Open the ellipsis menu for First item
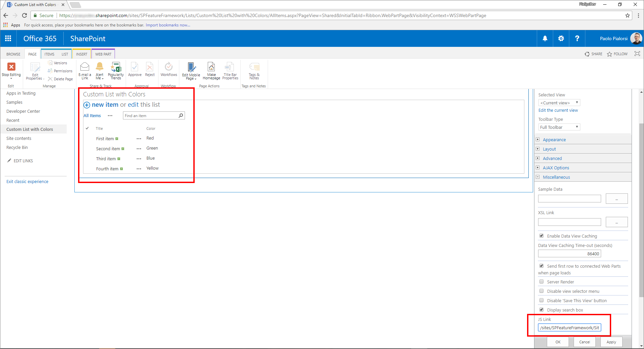 click(139, 139)
